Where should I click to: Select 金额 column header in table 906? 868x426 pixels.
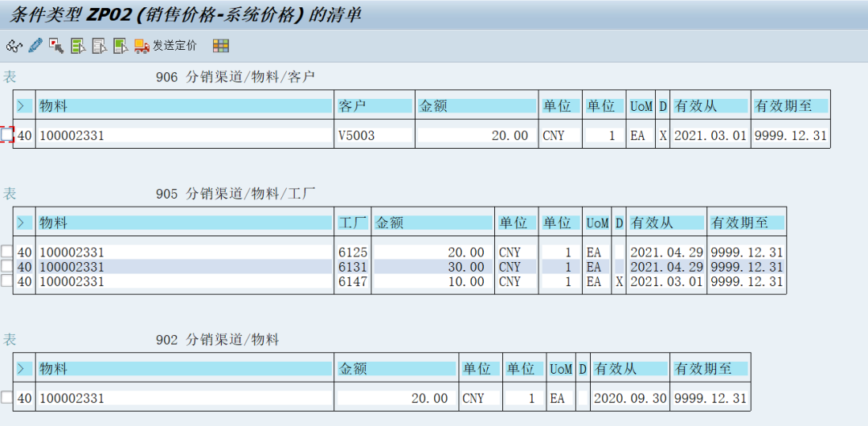coord(477,106)
